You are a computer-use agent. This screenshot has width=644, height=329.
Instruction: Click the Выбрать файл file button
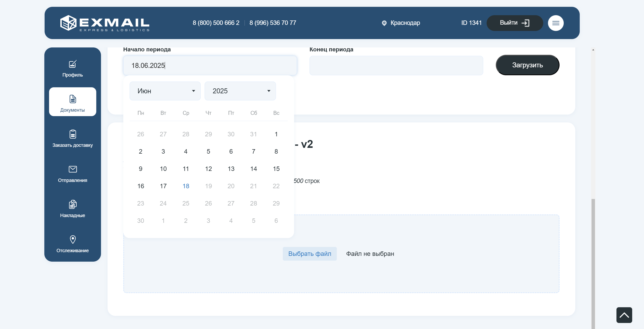310,254
